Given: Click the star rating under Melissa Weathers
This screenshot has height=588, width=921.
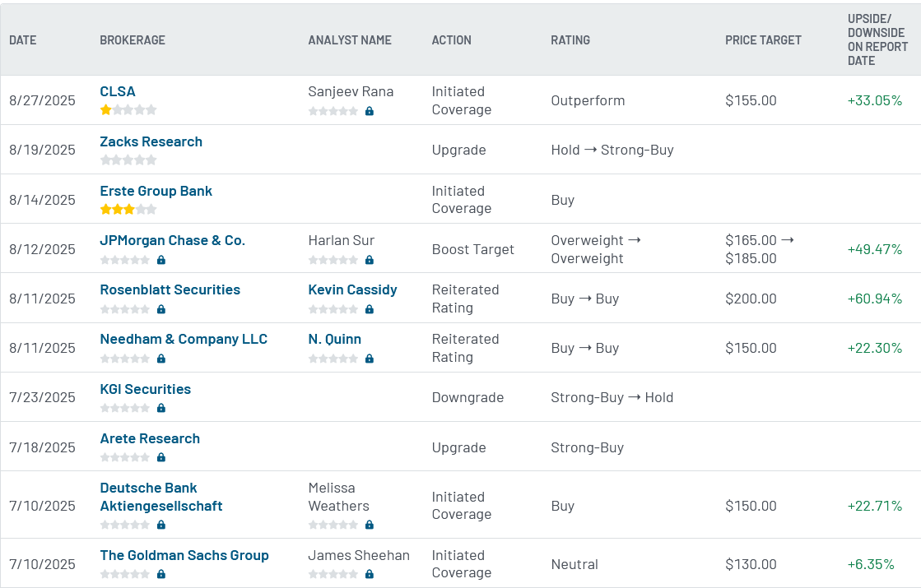Looking at the screenshot, I should (x=333, y=525).
